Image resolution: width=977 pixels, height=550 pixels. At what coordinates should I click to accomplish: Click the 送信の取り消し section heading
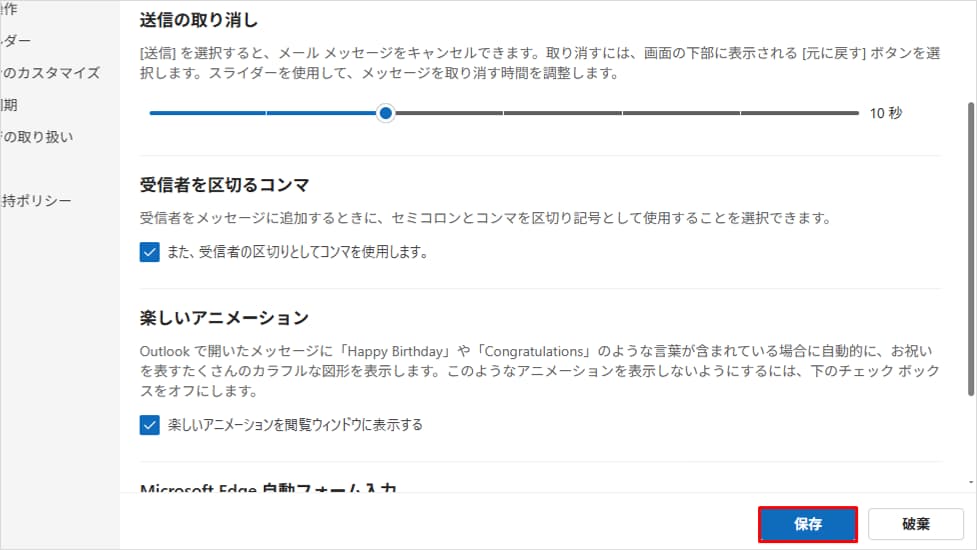(x=199, y=21)
